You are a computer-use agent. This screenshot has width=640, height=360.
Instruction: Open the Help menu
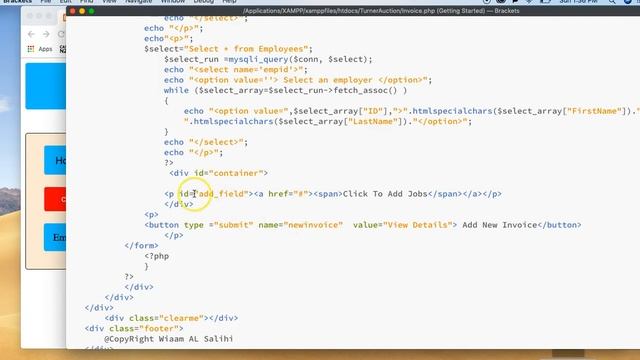tap(229, 2)
